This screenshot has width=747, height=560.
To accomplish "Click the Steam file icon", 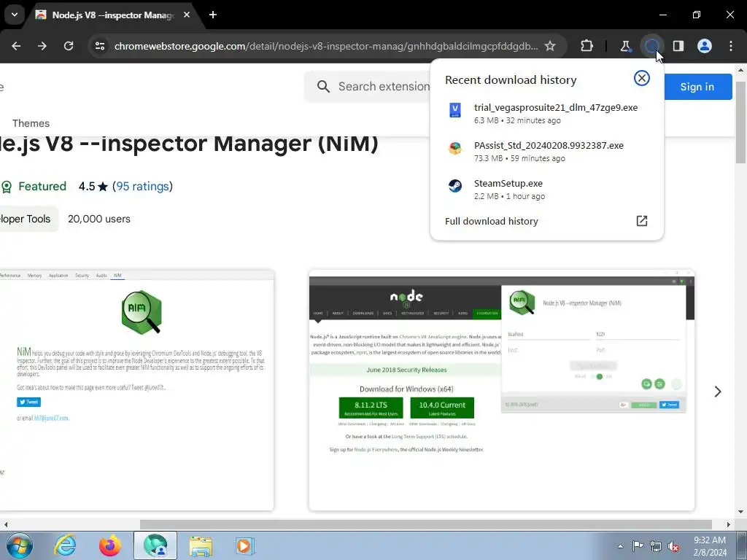I will [455, 186].
